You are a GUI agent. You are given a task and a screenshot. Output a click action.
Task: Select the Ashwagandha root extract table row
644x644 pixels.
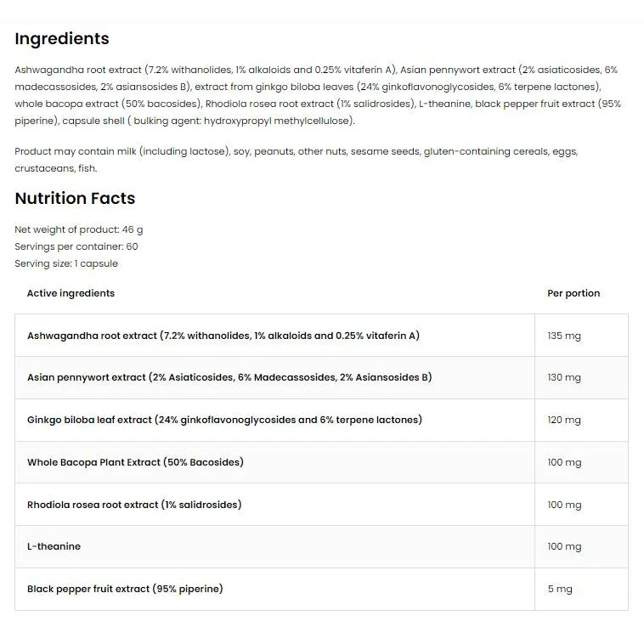point(321,336)
